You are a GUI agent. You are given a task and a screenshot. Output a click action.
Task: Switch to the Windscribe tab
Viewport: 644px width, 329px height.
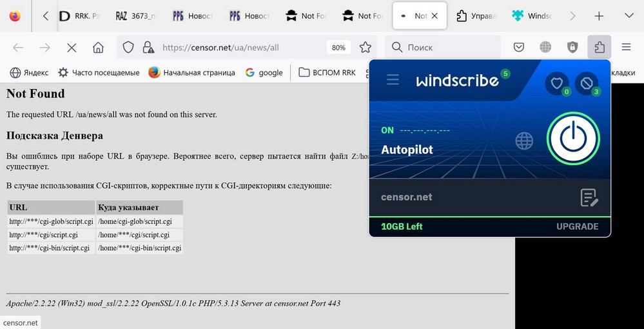(x=532, y=16)
